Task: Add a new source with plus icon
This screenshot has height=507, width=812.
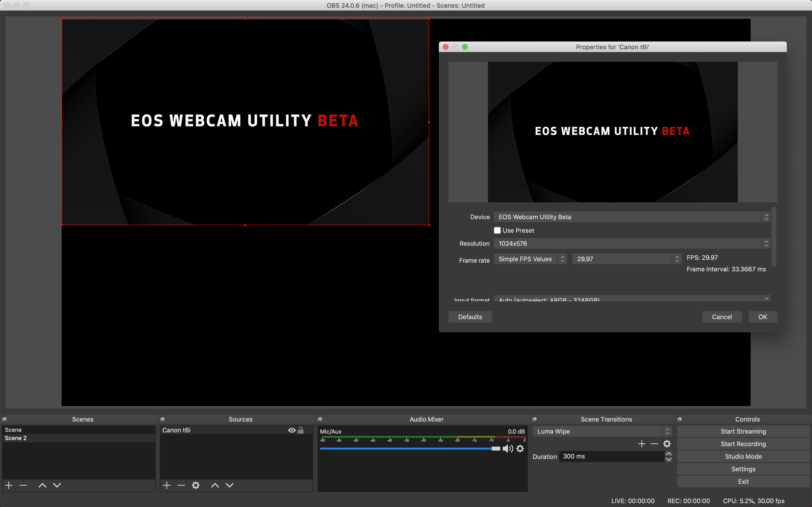Action: [167, 485]
